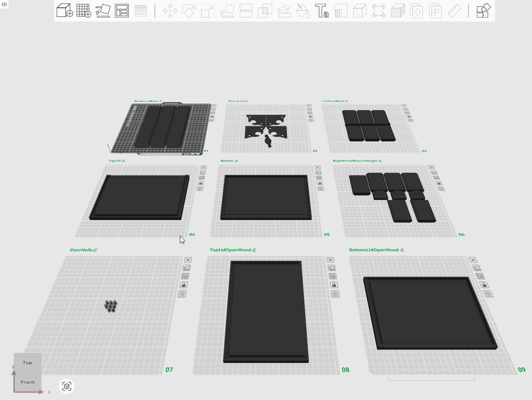Open plate 06 settings gear
This screenshot has height=400, width=532.
441,188
